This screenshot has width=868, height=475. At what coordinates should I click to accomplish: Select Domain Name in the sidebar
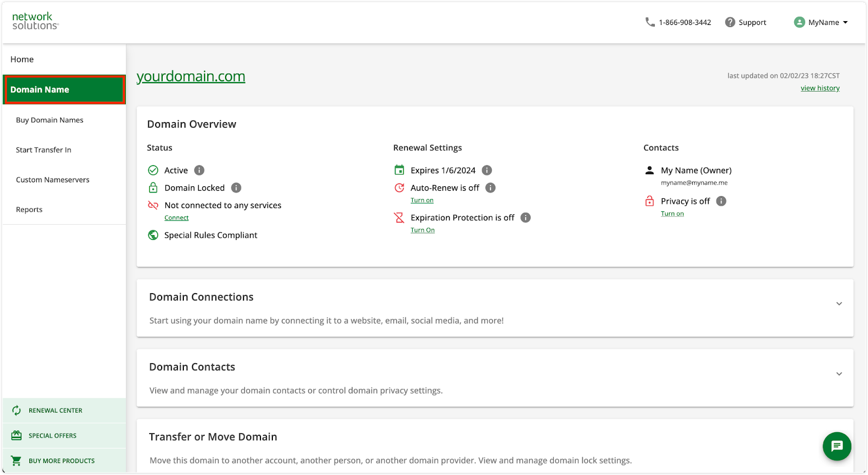(x=64, y=90)
